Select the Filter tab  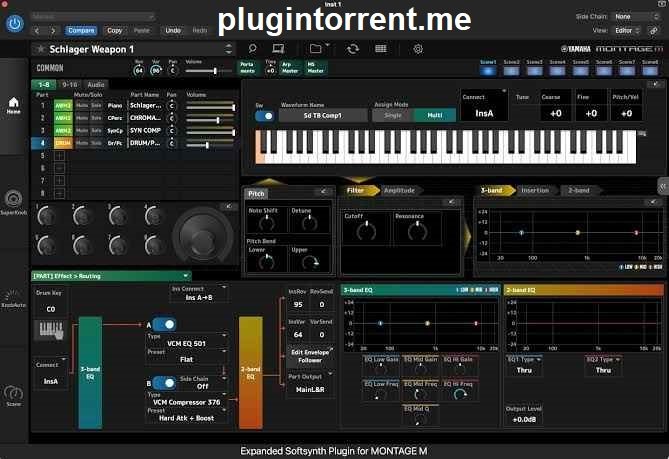tap(358, 190)
